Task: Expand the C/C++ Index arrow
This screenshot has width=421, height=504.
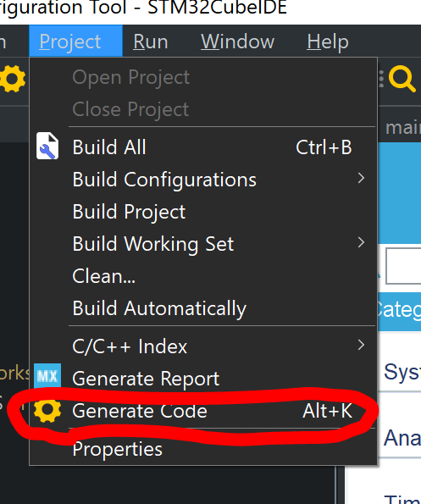Action: pyautogui.click(x=361, y=345)
